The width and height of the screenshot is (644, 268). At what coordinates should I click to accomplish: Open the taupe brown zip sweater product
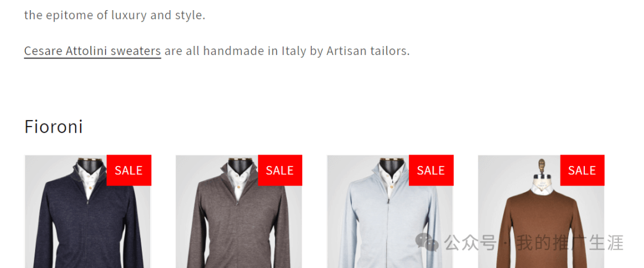tap(239, 211)
